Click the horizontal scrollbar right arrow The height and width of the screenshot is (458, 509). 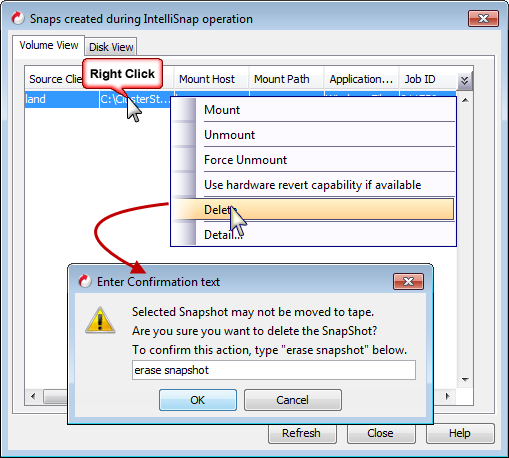coord(448,396)
